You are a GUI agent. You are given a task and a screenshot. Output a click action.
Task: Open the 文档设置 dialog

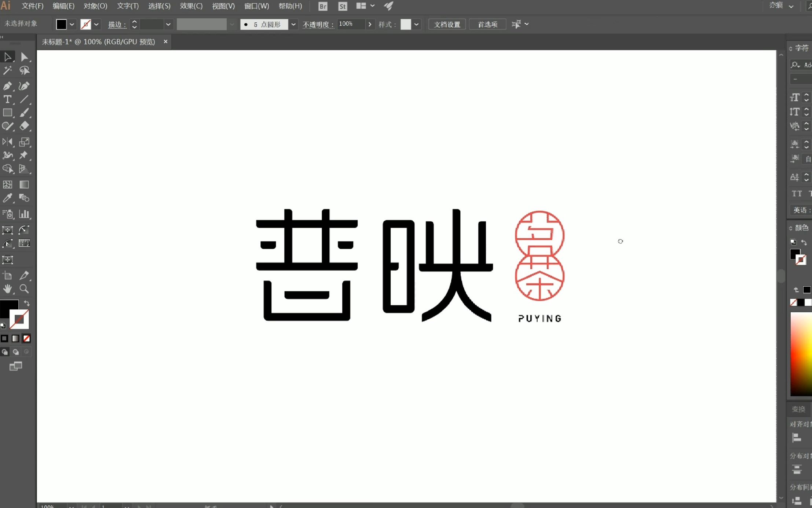point(446,24)
